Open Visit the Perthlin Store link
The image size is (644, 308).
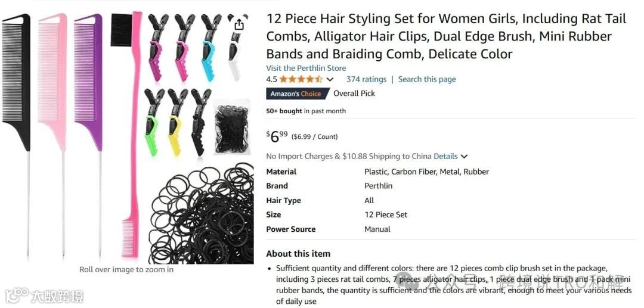306,68
